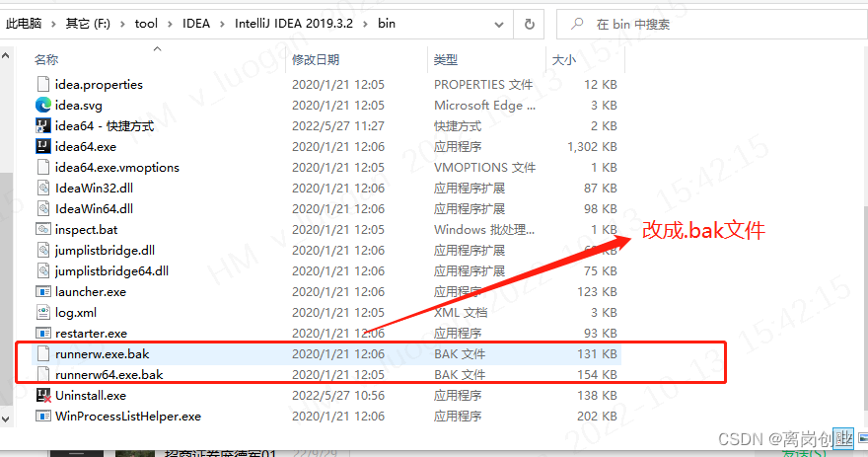Screen dimensions: 868x457
Task: Open the address bar history dropdown
Action: click(x=499, y=25)
